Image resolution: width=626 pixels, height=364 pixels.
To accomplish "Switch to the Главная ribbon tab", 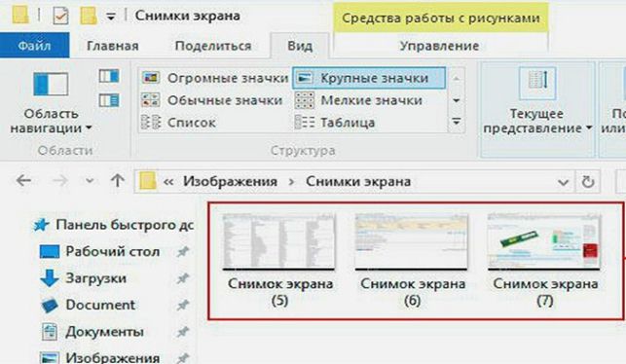I will click(x=113, y=46).
